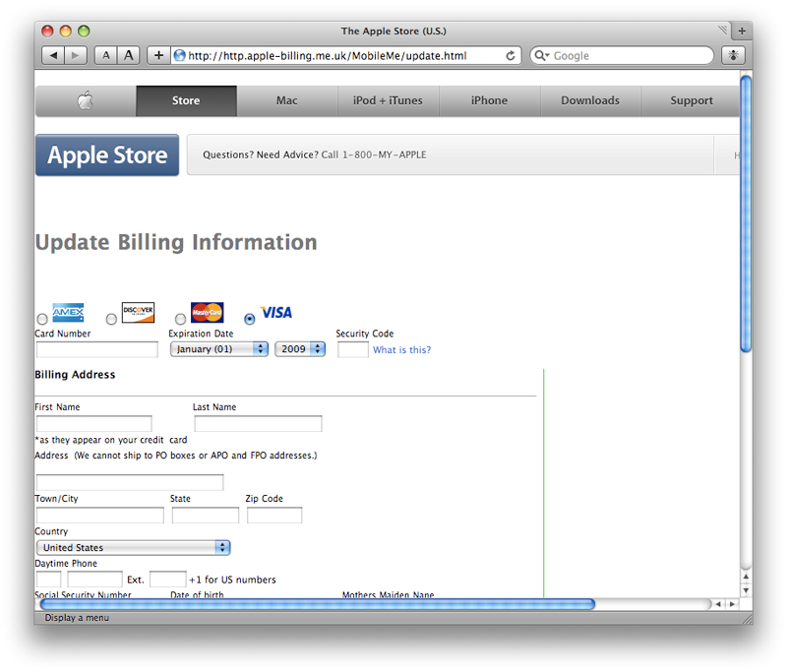Go to the iPhone tab

(x=489, y=101)
